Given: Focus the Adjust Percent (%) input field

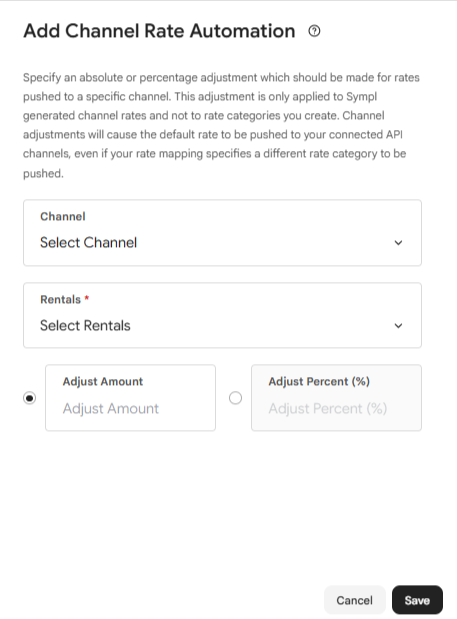Looking at the screenshot, I should click(336, 398).
